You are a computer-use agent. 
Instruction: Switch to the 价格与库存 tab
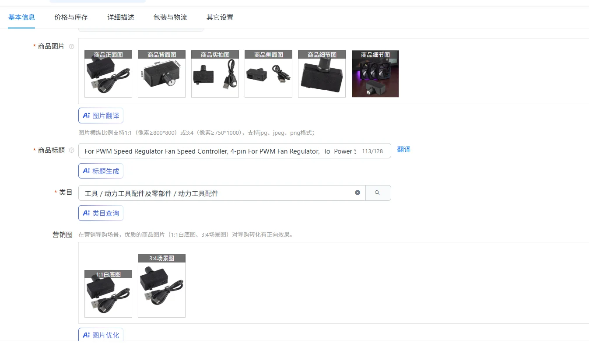(x=70, y=17)
